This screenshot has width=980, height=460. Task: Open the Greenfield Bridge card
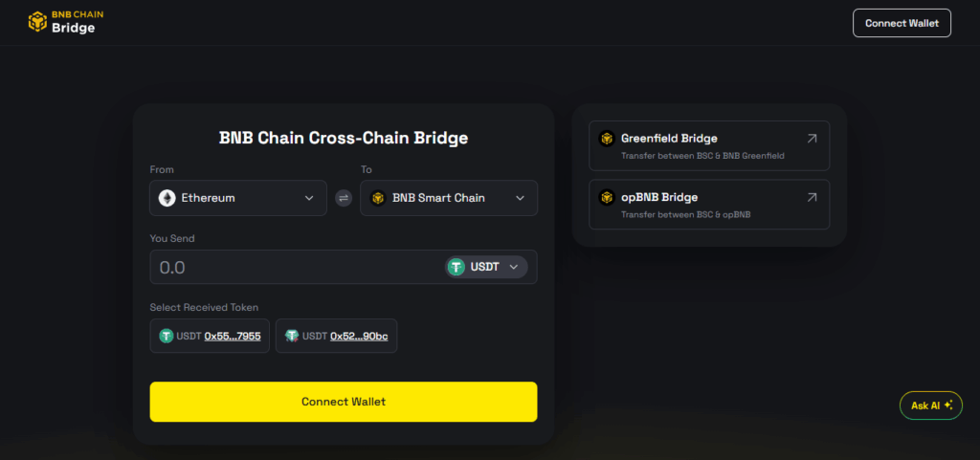point(708,145)
